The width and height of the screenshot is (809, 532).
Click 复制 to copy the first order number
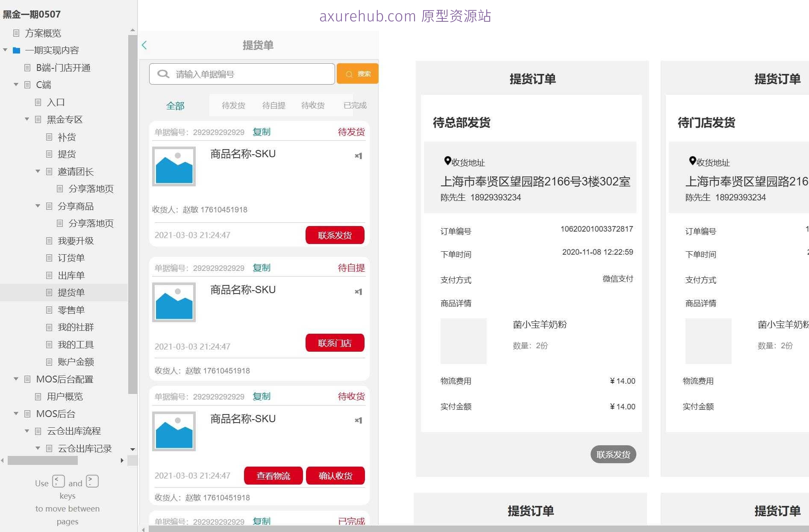(x=262, y=132)
